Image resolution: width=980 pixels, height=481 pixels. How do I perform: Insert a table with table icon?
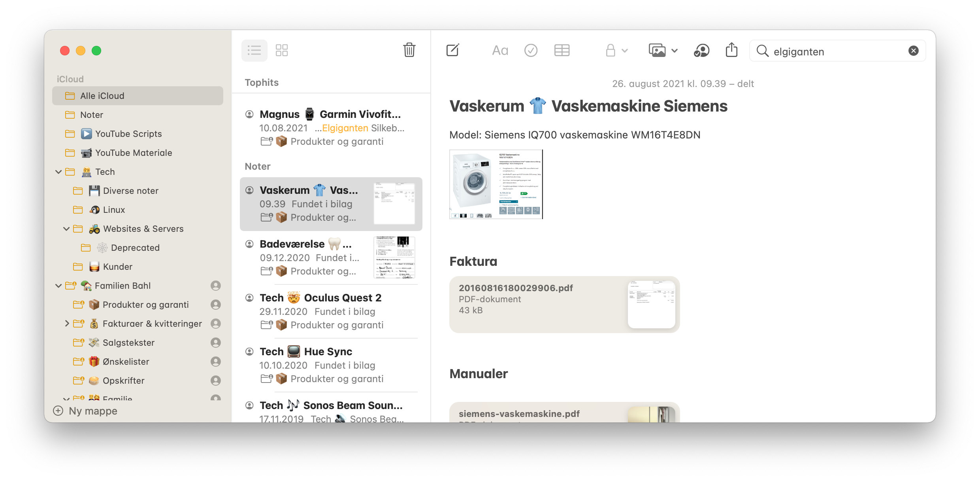tap(562, 51)
